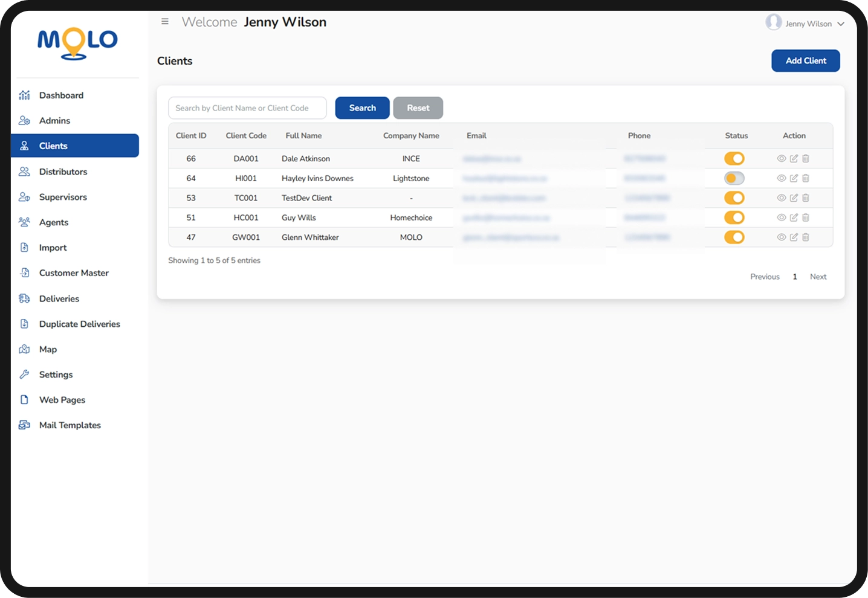868x598 pixels.
Task: Click the Add Client button
Action: pyautogui.click(x=806, y=61)
